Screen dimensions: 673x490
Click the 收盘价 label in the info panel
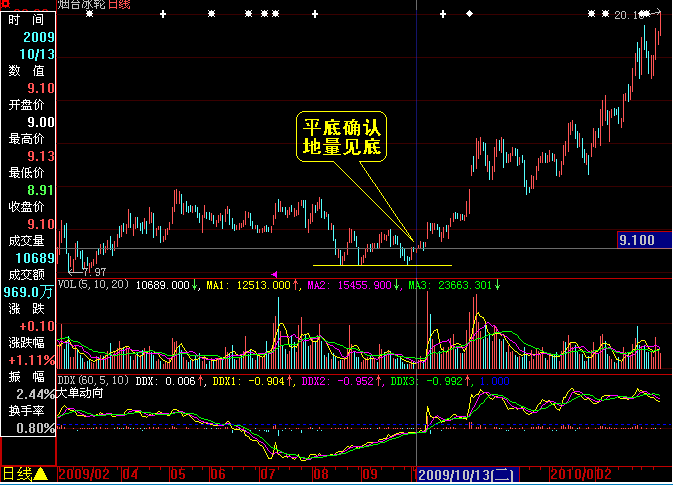point(26,207)
